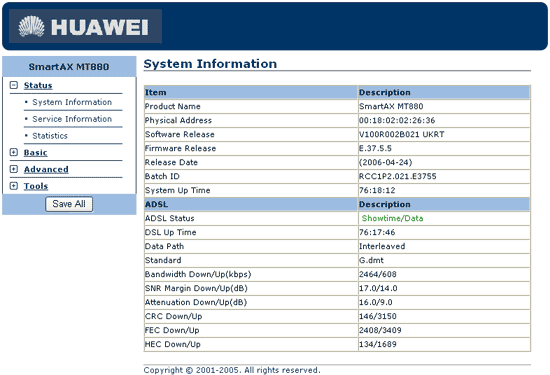Click the DSL Up Time row label

coord(170,232)
